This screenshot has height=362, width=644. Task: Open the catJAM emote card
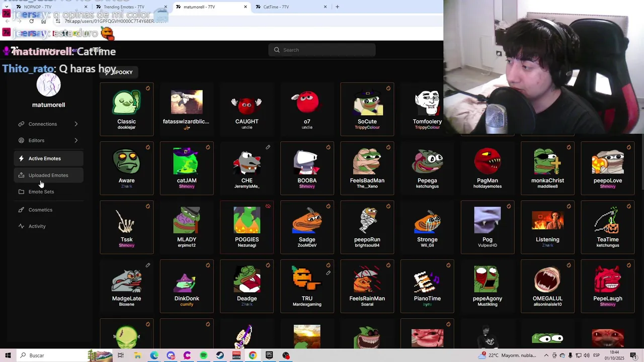click(187, 168)
